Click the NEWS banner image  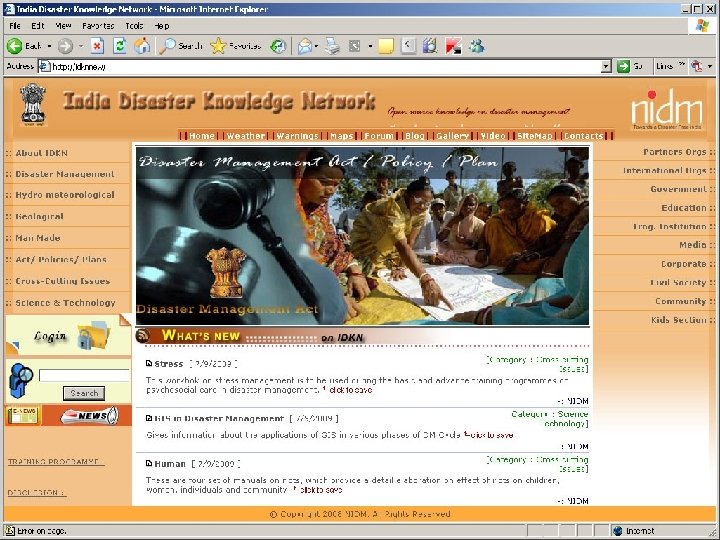tap(89, 416)
